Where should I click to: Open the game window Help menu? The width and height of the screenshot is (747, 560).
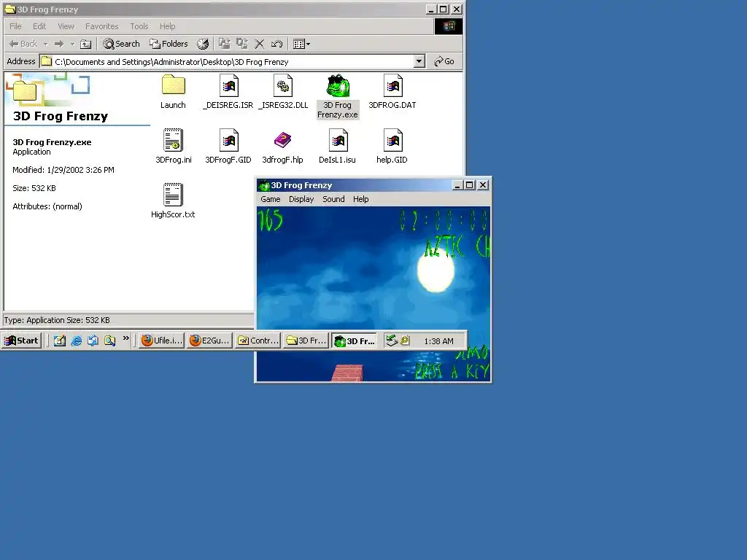point(360,199)
